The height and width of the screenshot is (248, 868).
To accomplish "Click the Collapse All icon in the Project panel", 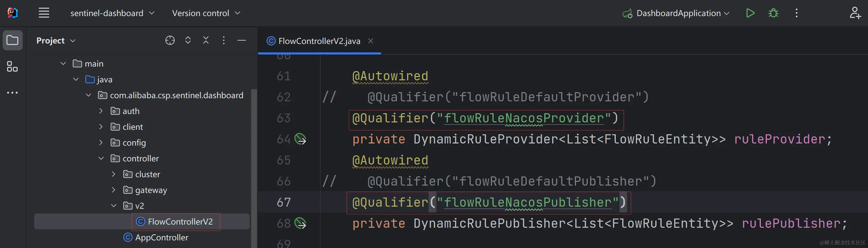I will click(206, 40).
